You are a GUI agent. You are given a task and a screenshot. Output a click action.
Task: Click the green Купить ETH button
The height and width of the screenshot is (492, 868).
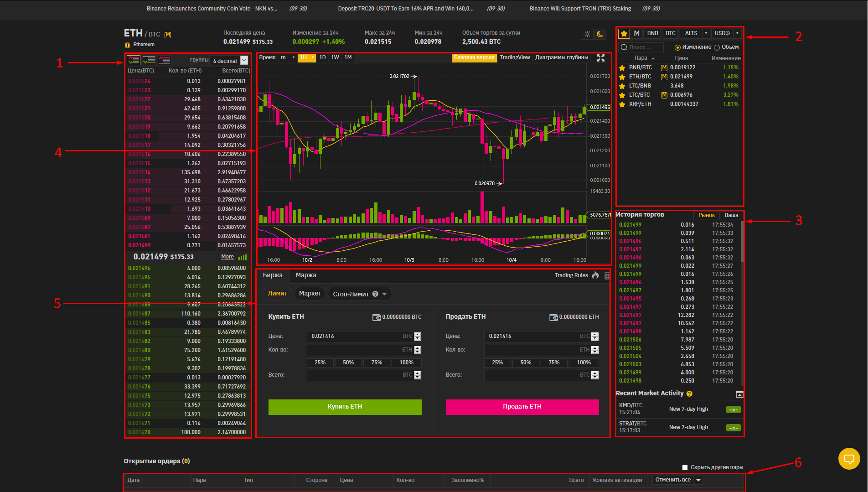point(345,407)
